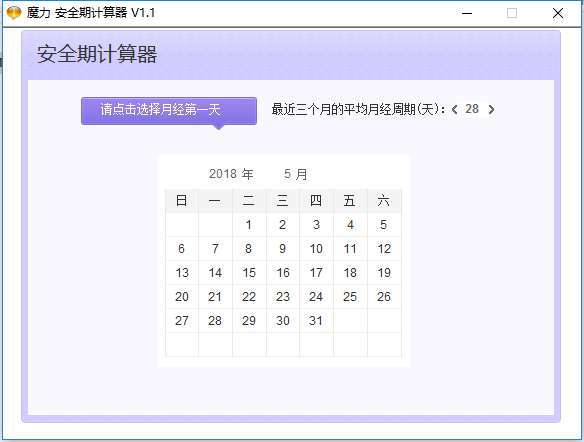Click the cycle value 28 field
Image resolution: width=584 pixels, height=442 pixels.
(x=472, y=109)
